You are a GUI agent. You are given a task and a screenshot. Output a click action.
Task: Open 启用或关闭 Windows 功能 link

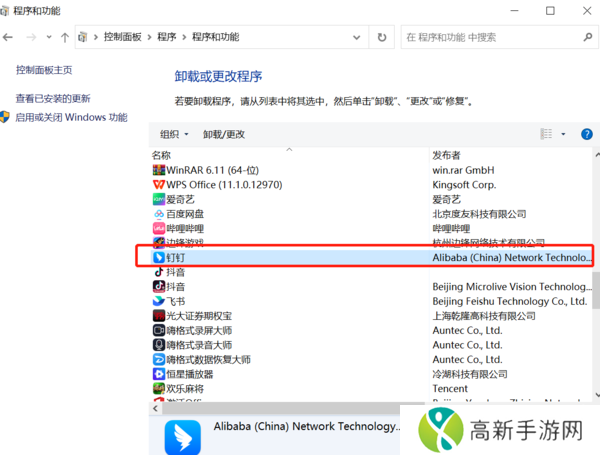[x=71, y=117]
